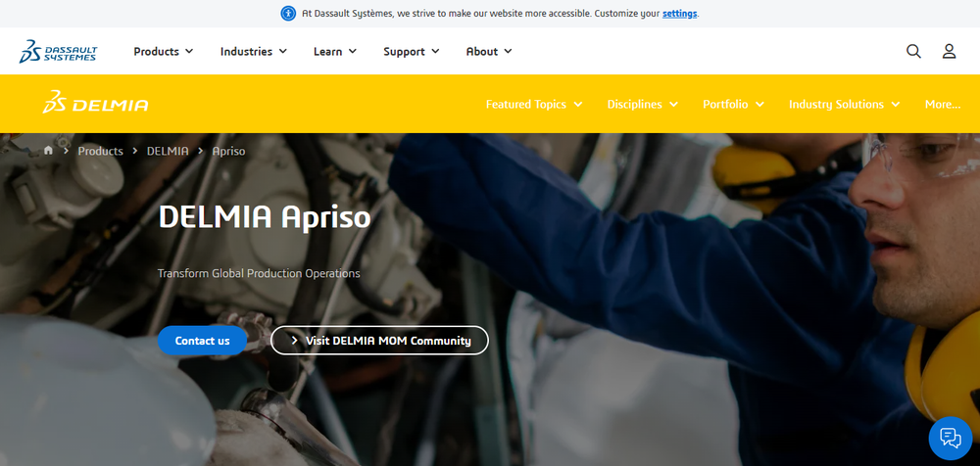Open the chat bubble icon

(950, 438)
